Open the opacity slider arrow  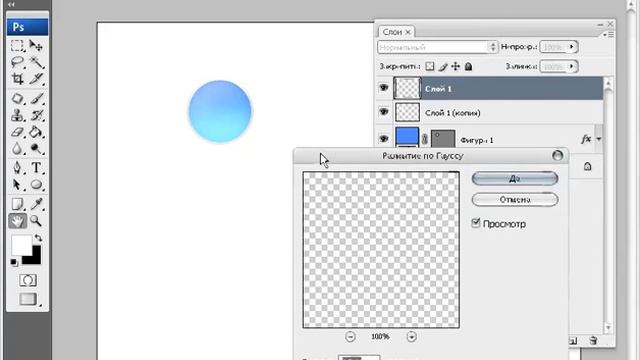pyautogui.click(x=571, y=47)
